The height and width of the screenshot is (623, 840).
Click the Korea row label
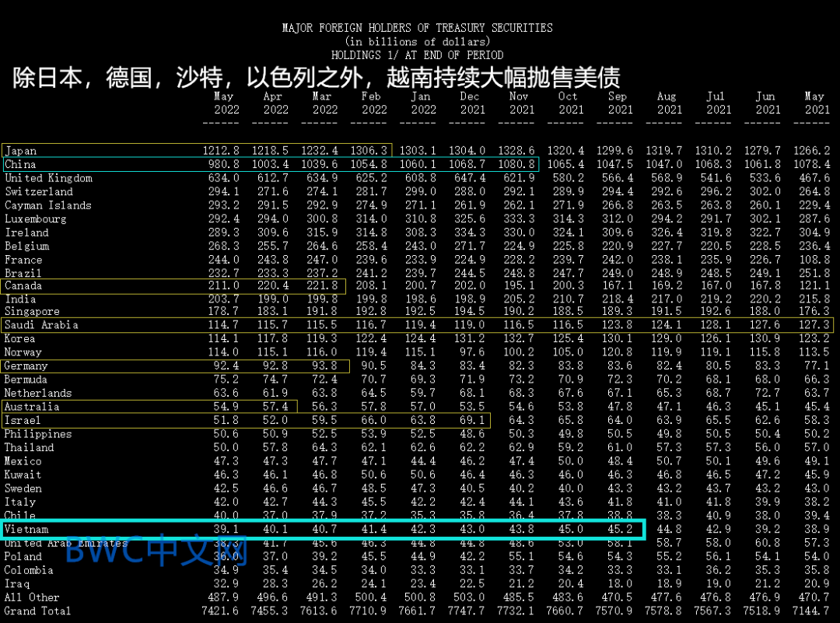point(19,338)
